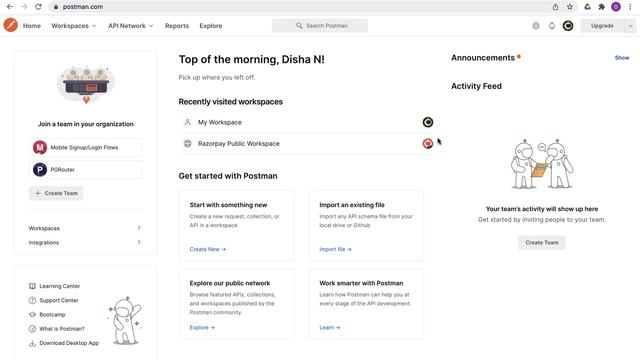This screenshot has height=360, width=640.
Task: Open the Workspaces dropdown in top nav
Action: tap(73, 26)
